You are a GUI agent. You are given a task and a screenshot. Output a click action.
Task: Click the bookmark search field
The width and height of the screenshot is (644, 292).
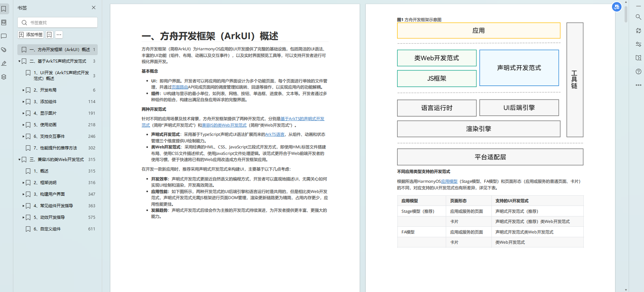[x=58, y=22]
